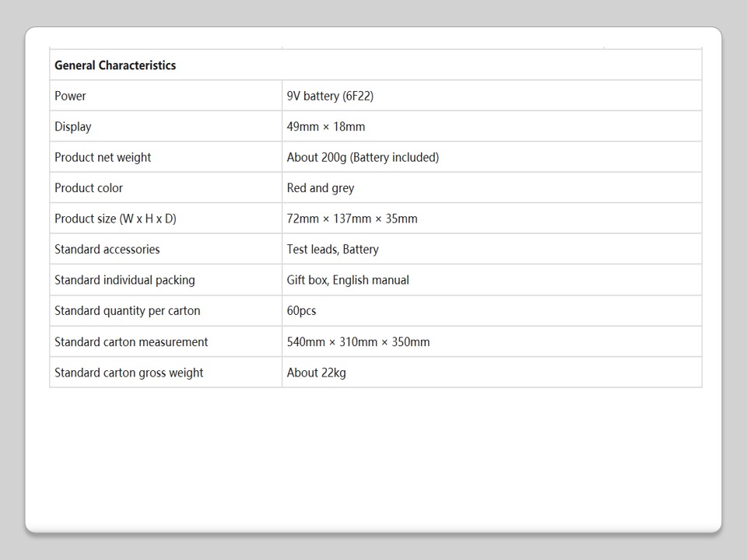Select the Standard accessories label
The width and height of the screenshot is (747, 560).
(107, 250)
